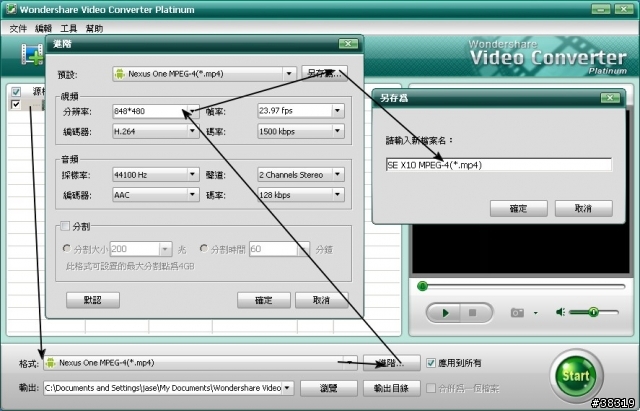Mute audio via the speaker icon
Image resolution: width=640 pixels, height=411 pixels.
[560, 312]
